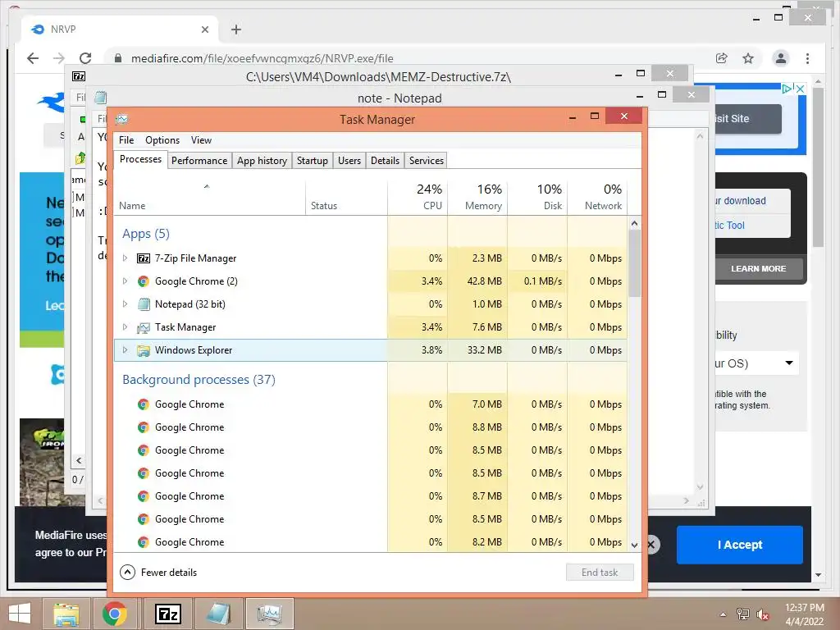Switch to Chrome from the taskbar

tap(114, 614)
